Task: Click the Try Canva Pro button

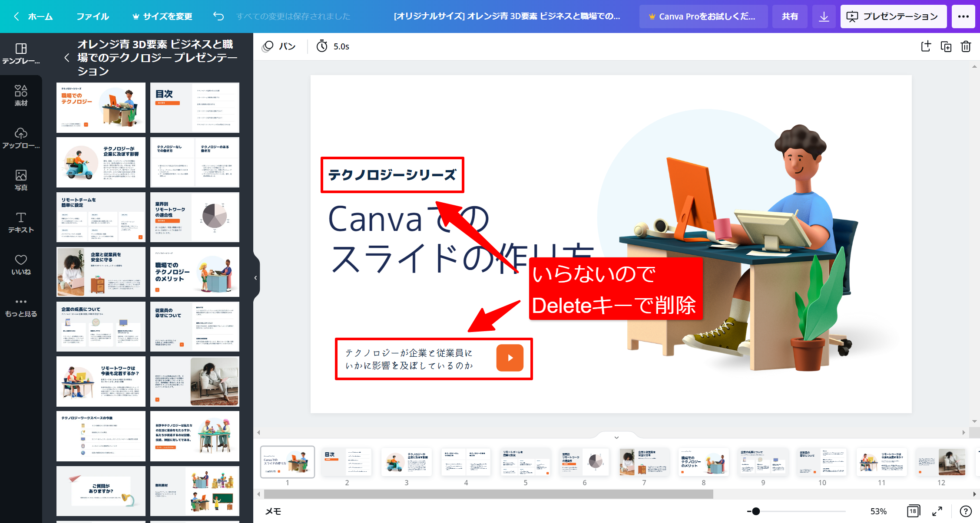Action: click(702, 16)
